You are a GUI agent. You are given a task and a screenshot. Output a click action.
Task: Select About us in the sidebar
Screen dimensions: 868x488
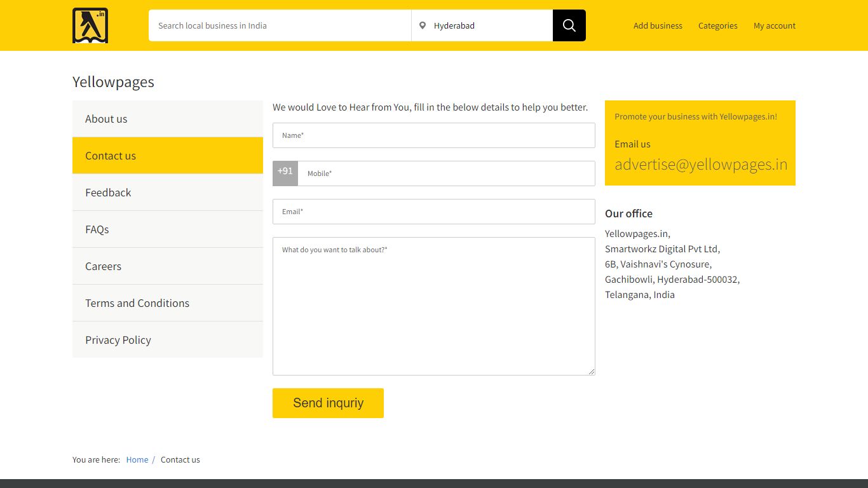pyautogui.click(x=168, y=119)
